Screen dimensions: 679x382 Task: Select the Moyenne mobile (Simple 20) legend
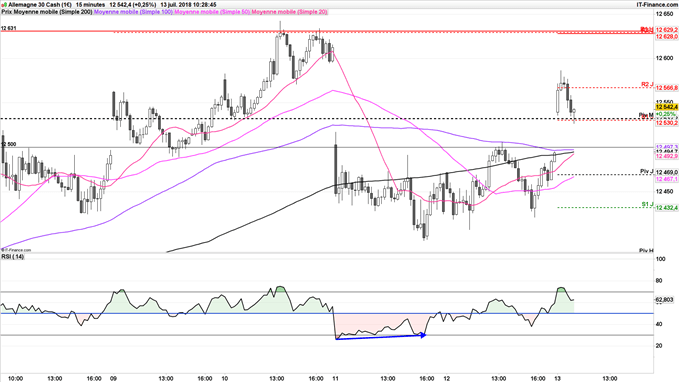289,12
